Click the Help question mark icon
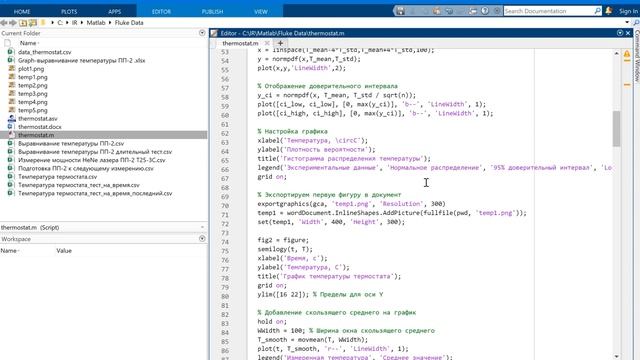Viewport: 640px width, 360px height. [485, 11]
